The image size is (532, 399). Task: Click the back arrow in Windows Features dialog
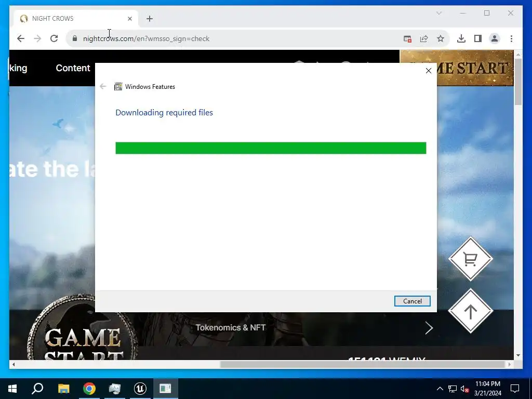click(103, 87)
